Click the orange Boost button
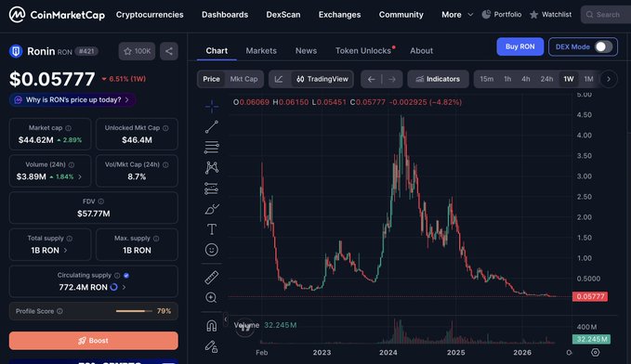 [x=93, y=341]
